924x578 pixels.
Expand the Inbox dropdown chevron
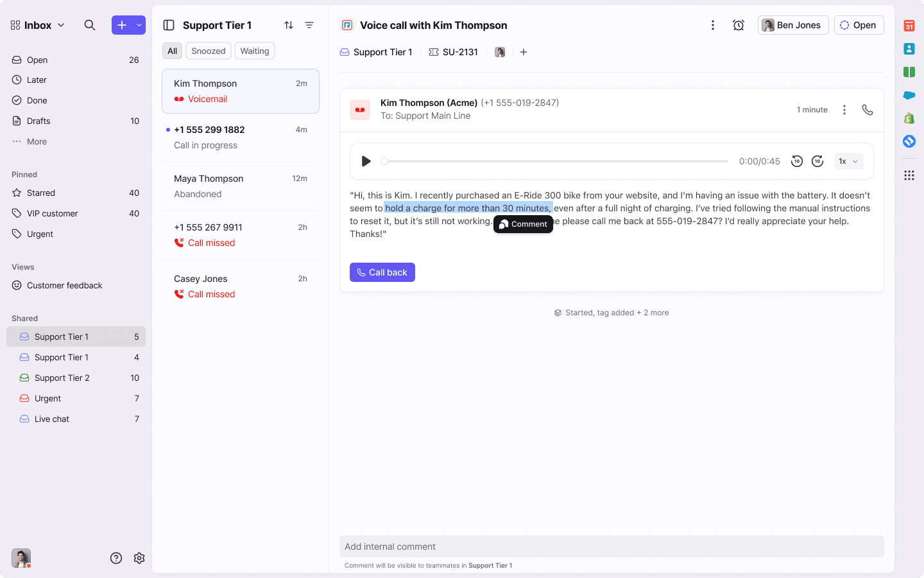pyautogui.click(x=62, y=25)
